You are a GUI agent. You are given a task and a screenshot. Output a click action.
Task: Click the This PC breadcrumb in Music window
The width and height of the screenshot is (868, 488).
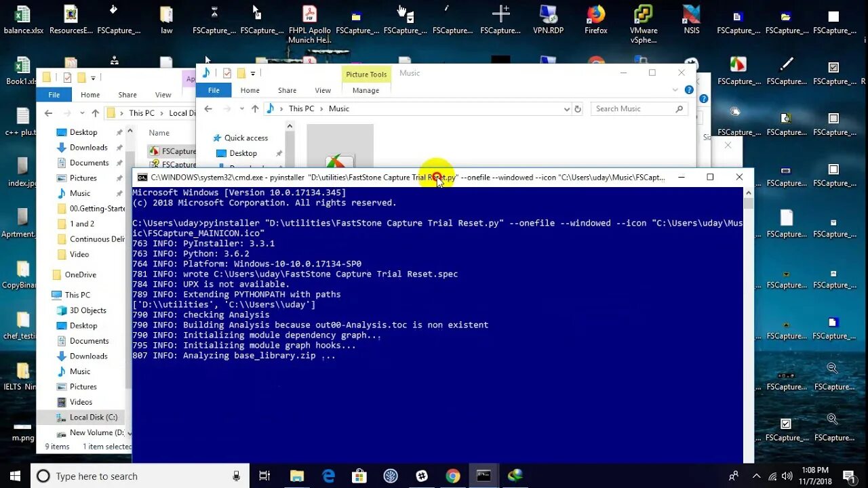(301, 108)
